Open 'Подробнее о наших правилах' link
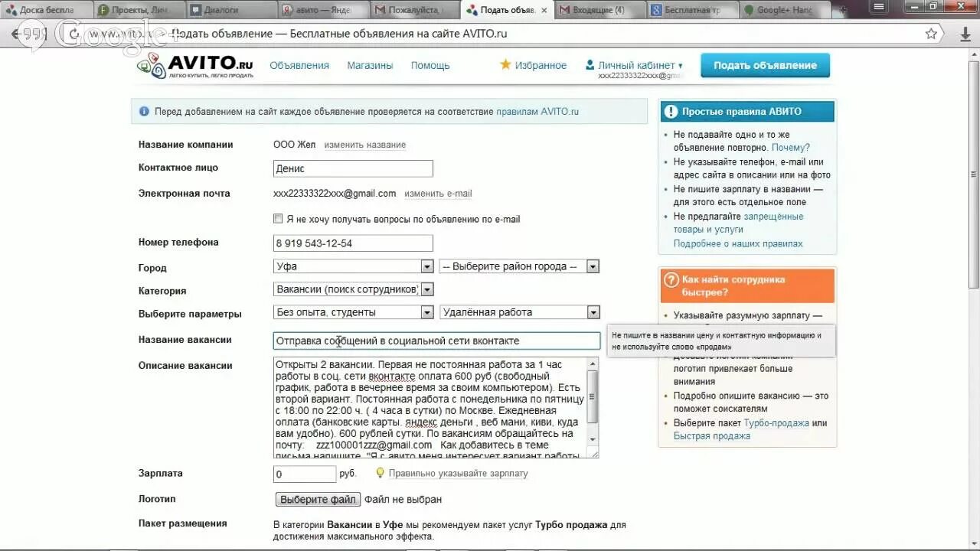The height and width of the screenshot is (551, 980). [x=738, y=244]
